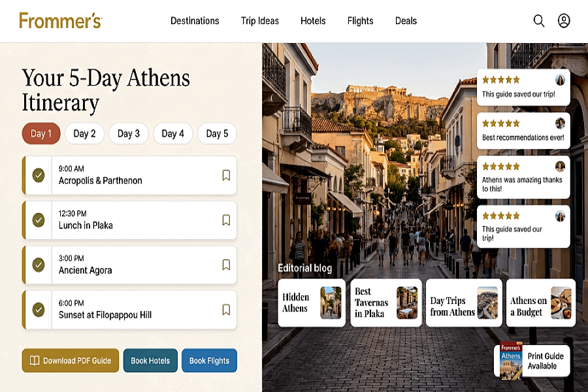Bookmark the Ancient Agora item
This screenshot has width=588, height=392.
pyautogui.click(x=226, y=265)
